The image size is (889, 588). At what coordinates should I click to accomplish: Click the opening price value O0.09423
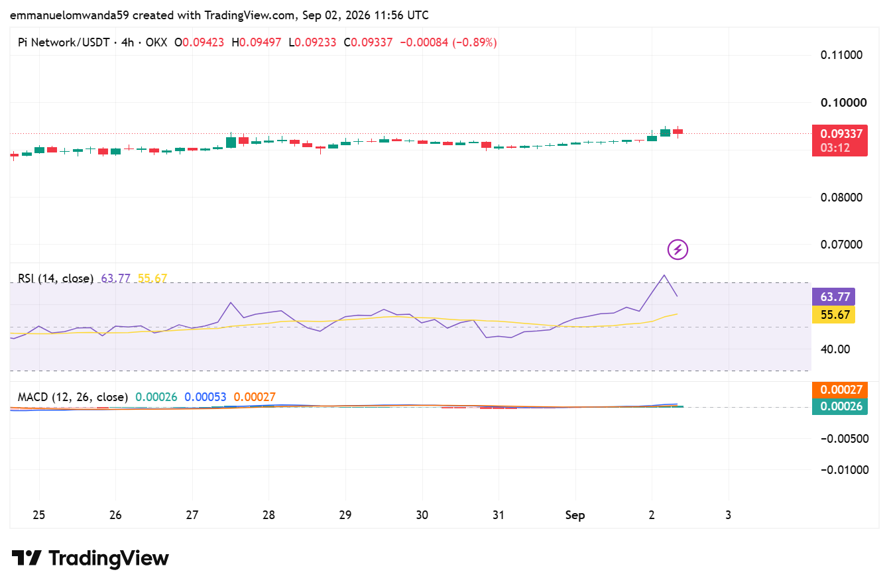pyautogui.click(x=200, y=42)
